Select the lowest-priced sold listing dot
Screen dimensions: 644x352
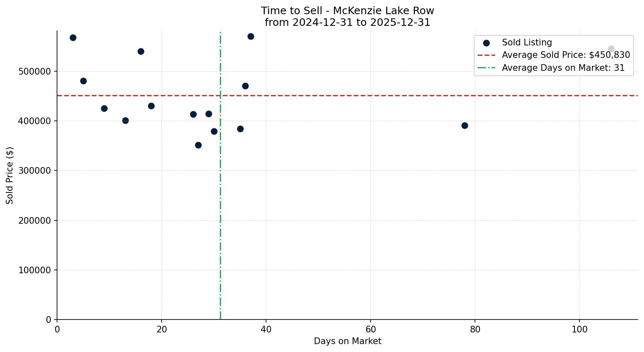point(198,145)
